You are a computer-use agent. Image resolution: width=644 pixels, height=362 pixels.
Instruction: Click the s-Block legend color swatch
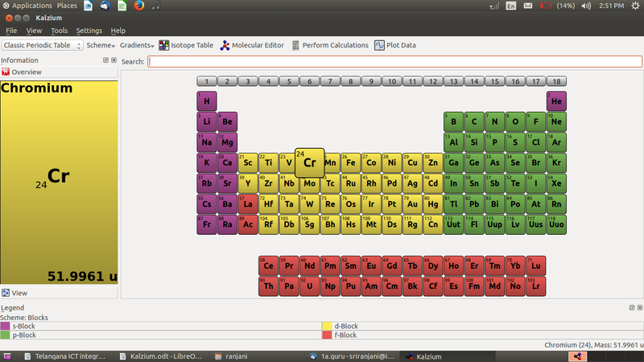[5, 326]
